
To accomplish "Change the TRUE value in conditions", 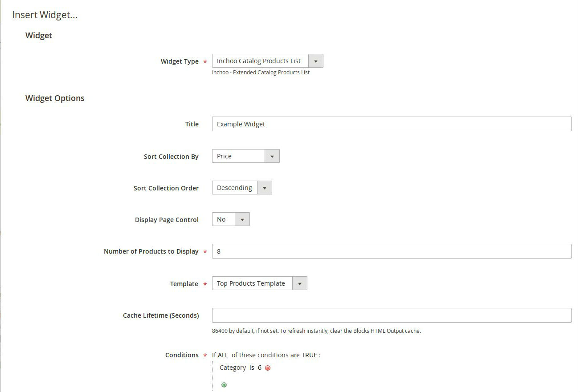I will tap(309, 355).
